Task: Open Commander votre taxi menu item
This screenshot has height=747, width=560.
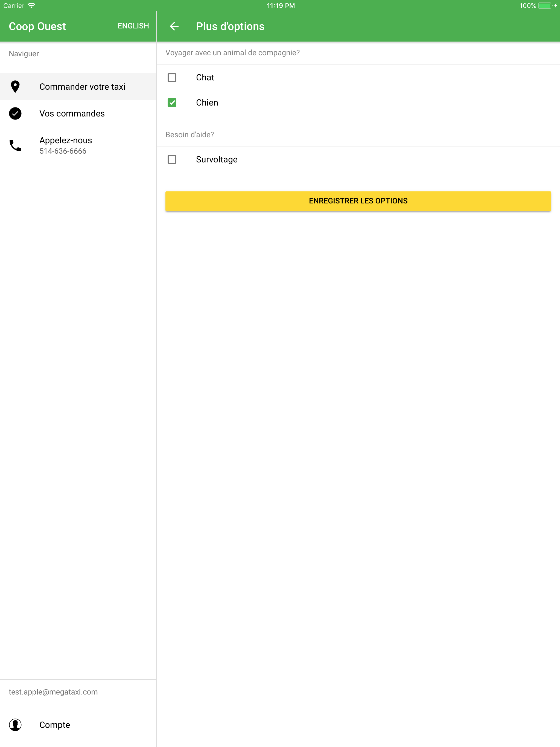Action: coord(78,87)
